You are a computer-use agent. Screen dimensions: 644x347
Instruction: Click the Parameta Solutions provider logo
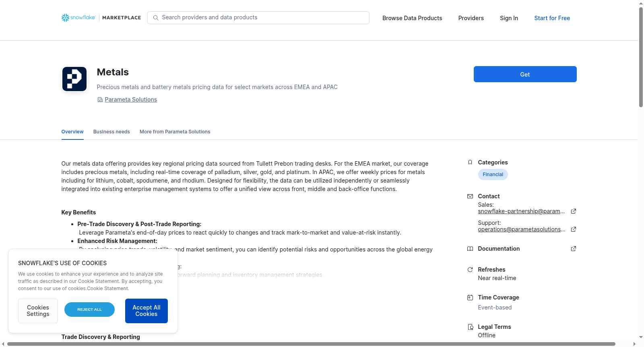click(x=74, y=79)
